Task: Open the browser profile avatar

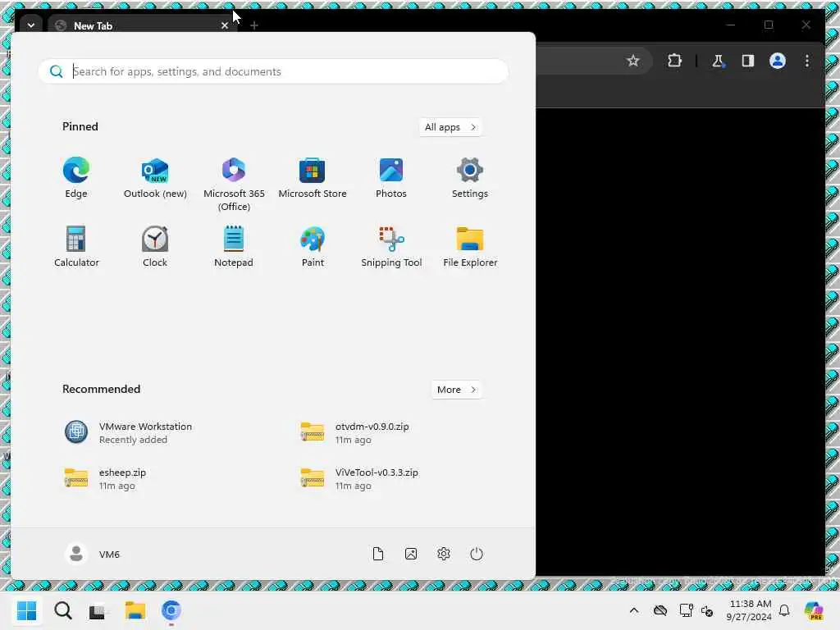Action: (x=778, y=61)
